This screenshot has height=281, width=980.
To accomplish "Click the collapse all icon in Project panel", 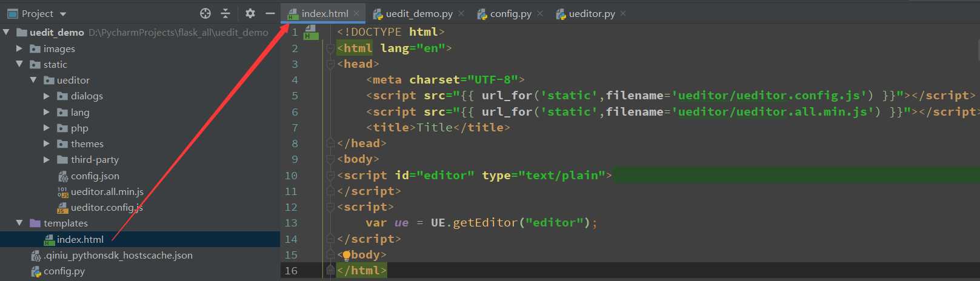I will pyautogui.click(x=225, y=13).
